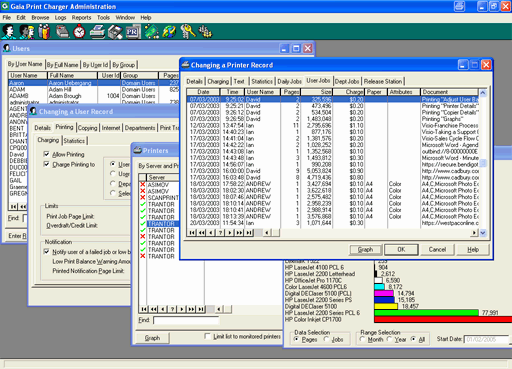Screen dimensions: 512x369
Task: Jump forward a page in Printer Record navigator
Action: [x=239, y=233]
